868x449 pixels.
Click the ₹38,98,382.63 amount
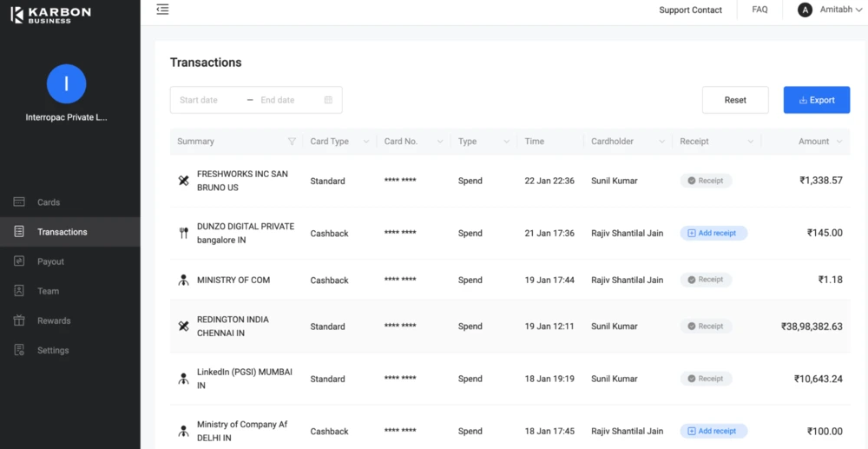pos(812,327)
